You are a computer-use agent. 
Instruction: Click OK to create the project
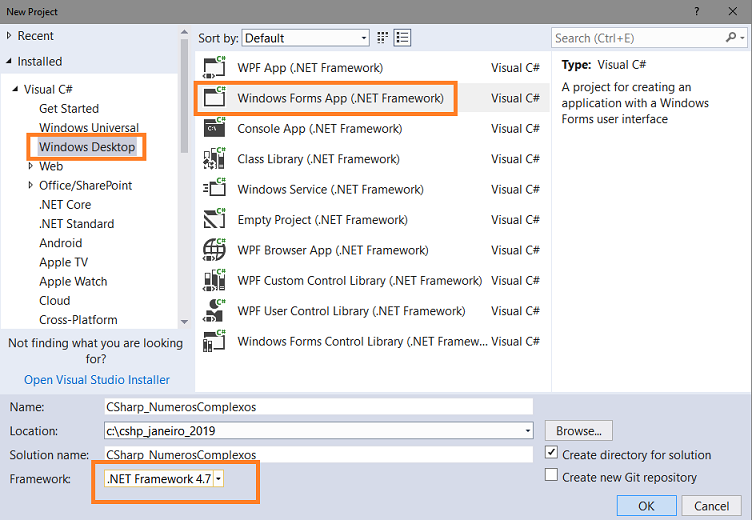[646, 506]
